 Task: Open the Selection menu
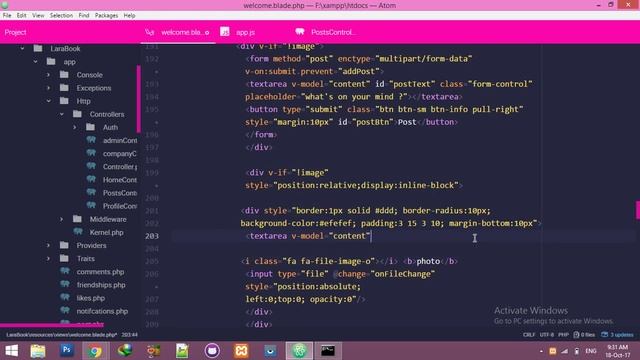point(61,16)
